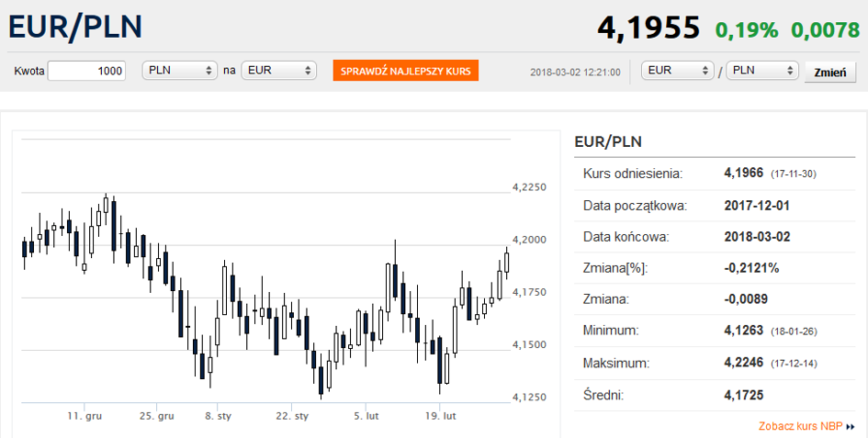Click the minimum date (18-01-26)
This screenshot has height=438, width=868.
(794, 331)
